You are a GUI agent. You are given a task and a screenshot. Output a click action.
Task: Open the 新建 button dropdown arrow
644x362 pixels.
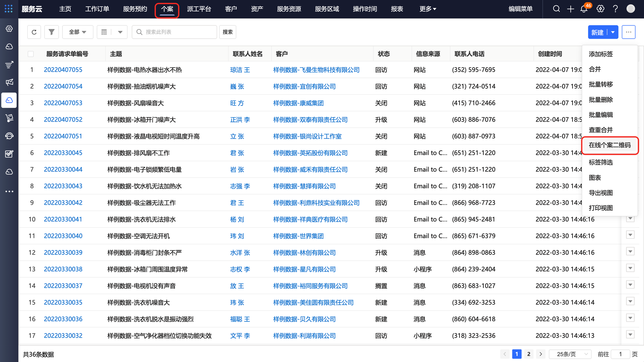tap(613, 32)
